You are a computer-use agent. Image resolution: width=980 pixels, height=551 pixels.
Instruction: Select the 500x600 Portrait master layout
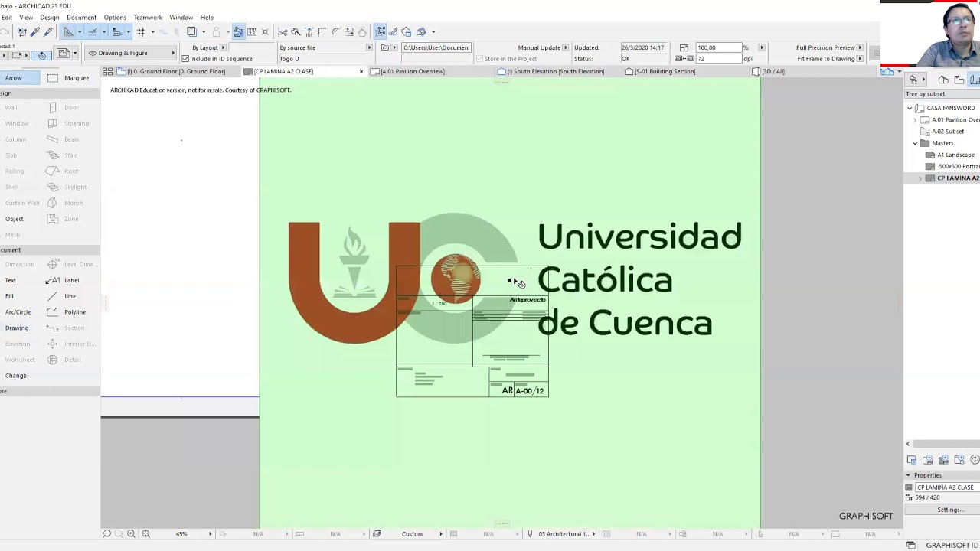coord(959,166)
